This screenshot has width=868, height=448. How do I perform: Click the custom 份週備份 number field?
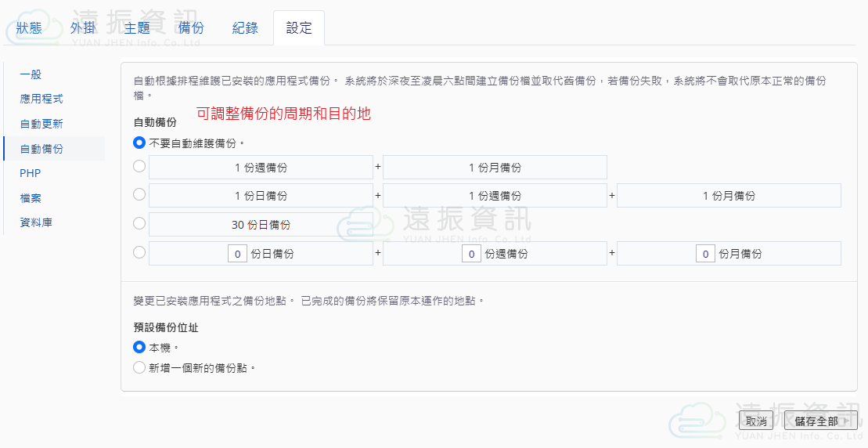(471, 254)
